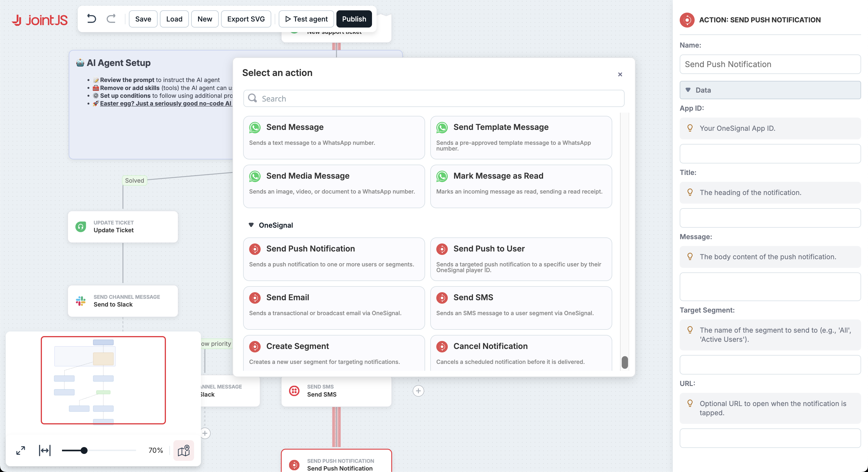Select the WhatsApp Send Media Message card
Screen dimensions: 868x472
point(334,186)
